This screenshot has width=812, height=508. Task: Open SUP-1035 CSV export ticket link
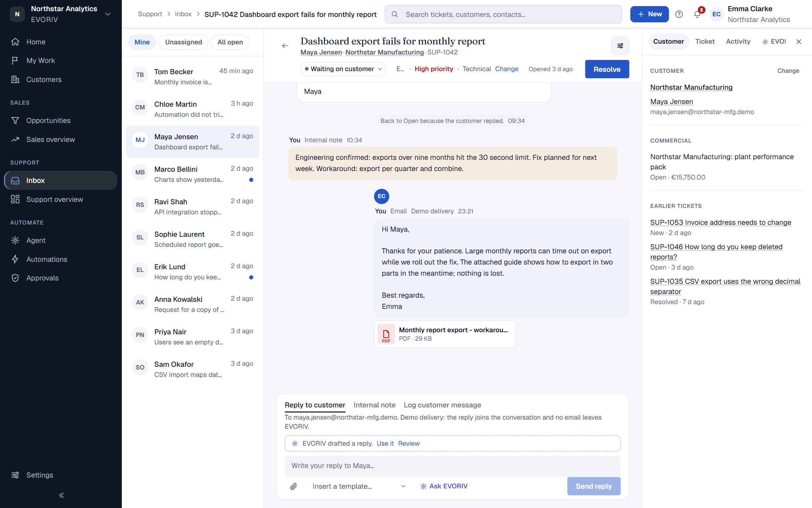(725, 287)
